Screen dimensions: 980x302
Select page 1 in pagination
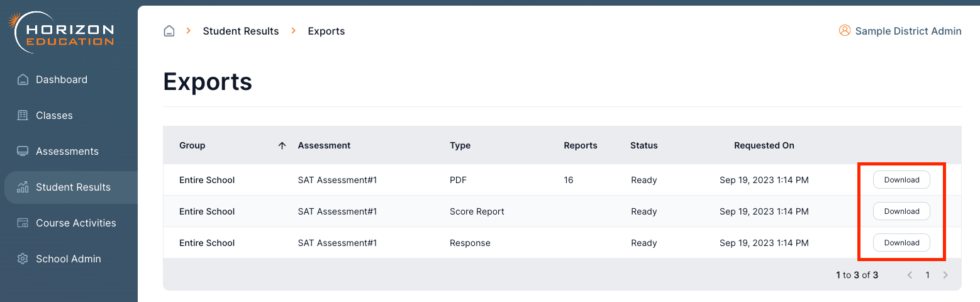click(x=927, y=275)
